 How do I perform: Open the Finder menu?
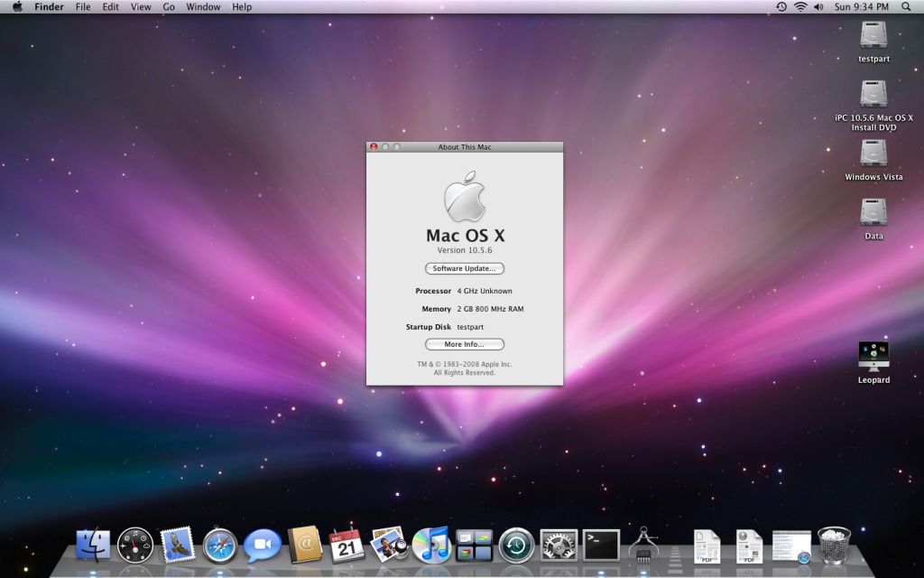(x=49, y=6)
